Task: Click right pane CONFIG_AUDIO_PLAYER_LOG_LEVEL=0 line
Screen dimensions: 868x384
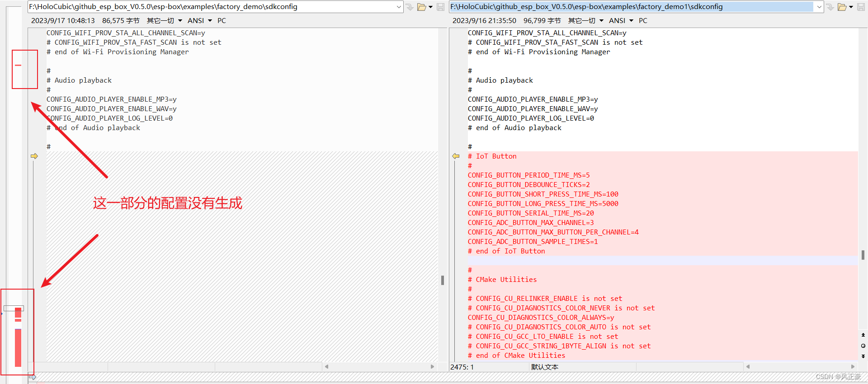Action: click(x=531, y=118)
